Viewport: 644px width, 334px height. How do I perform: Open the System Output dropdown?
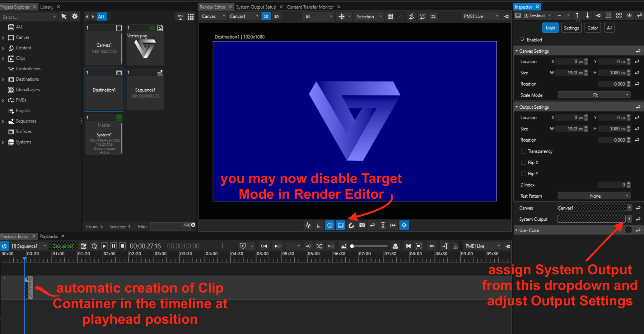(x=629, y=219)
